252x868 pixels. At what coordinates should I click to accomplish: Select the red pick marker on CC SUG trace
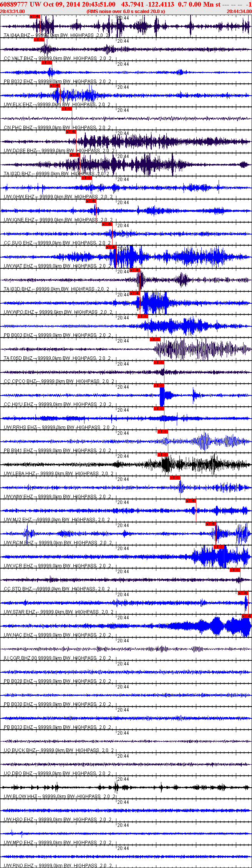click(107, 224)
